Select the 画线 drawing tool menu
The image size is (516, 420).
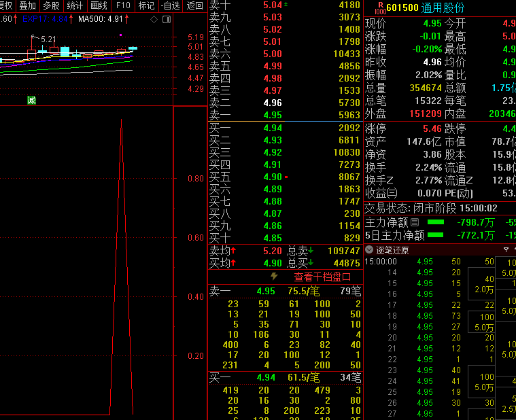(x=99, y=5)
